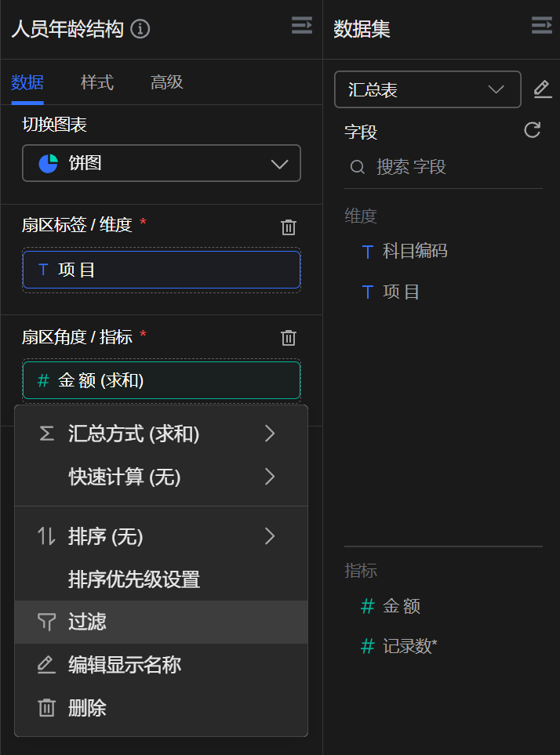Click the pie chart icon in 切换图表
Viewport: 560px width, 755px height.
coord(49,164)
